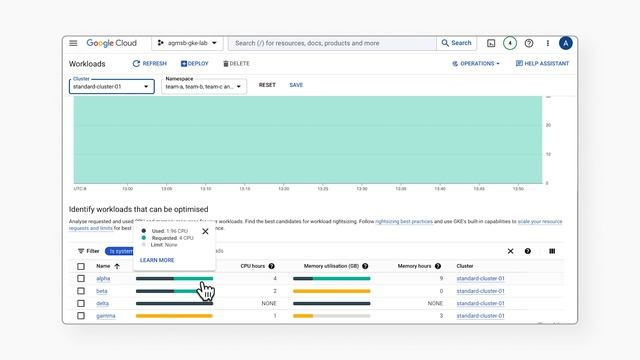Click the teal utilisation chart area

click(x=308, y=140)
